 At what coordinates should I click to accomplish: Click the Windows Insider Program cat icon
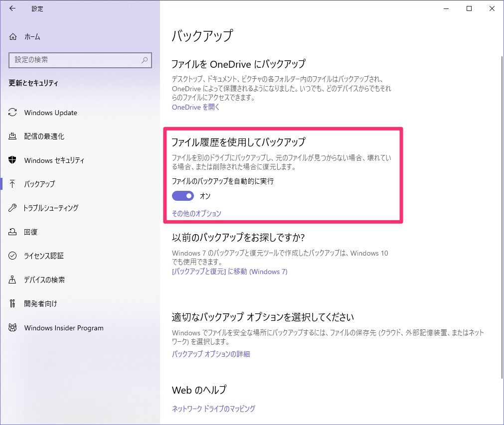[12, 328]
